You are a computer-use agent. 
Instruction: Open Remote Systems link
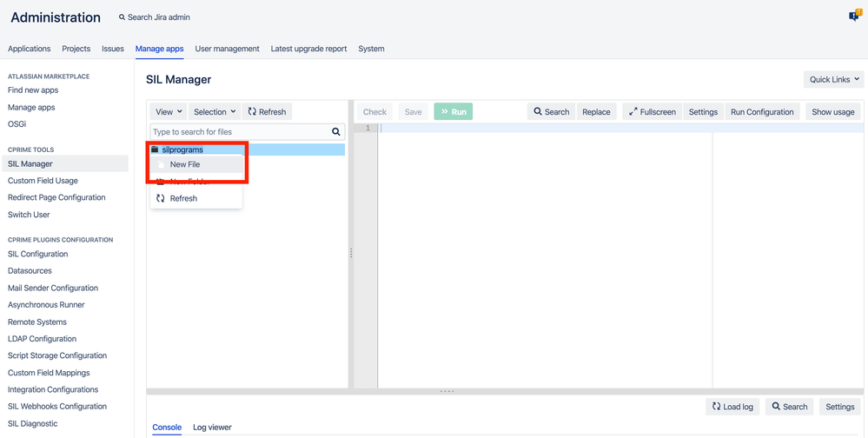pyautogui.click(x=37, y=322)
